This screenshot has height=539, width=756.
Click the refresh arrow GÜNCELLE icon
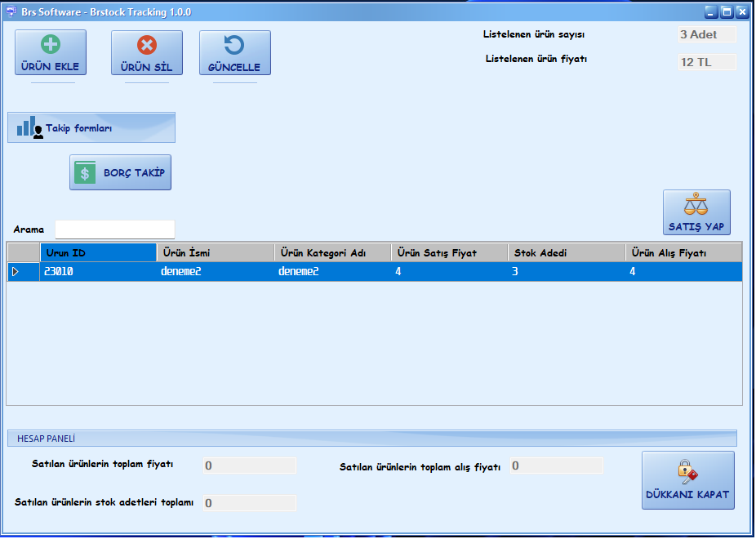[235, 42]
